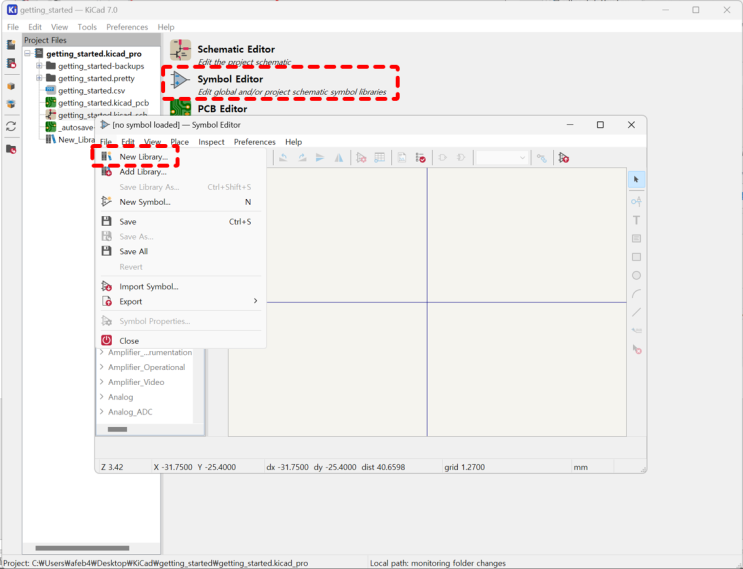Screen dimensions: 743x569
Task: Collapse the getting_started.kicad_pro tree node
Action: pyautogui.click(x=28, y=54)
